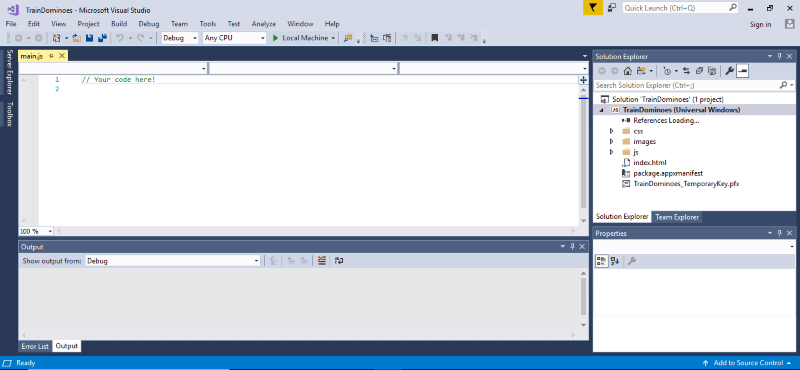Open Properties via the wrench icon

click(x=729, y=71)
